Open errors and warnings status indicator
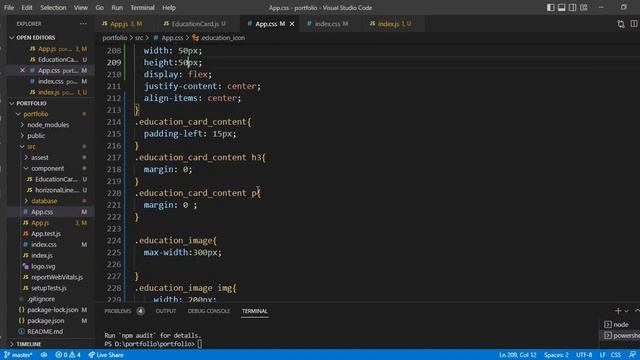The width and height of the screenshot is (640, 360). [68, 355]
